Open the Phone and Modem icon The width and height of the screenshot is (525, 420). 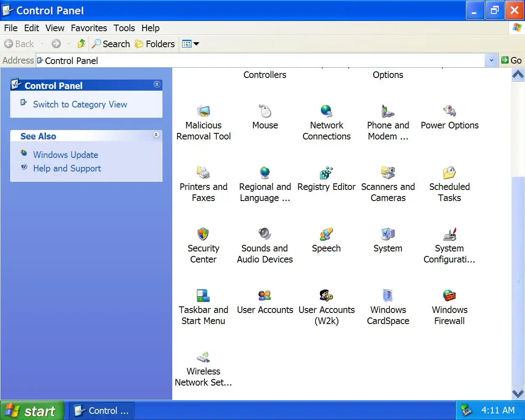tap(388, 111)
